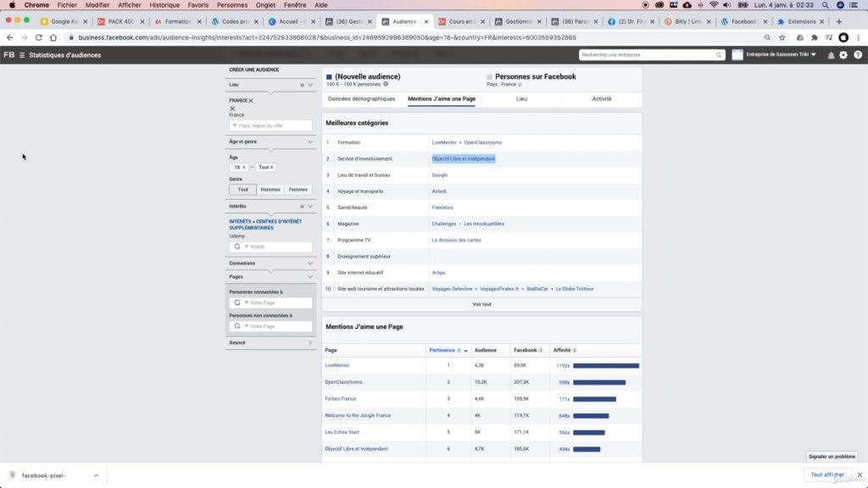Screen dimensions: 868x488
Task: Switch to the Extensions browser tab
Action: coord(801,21)
